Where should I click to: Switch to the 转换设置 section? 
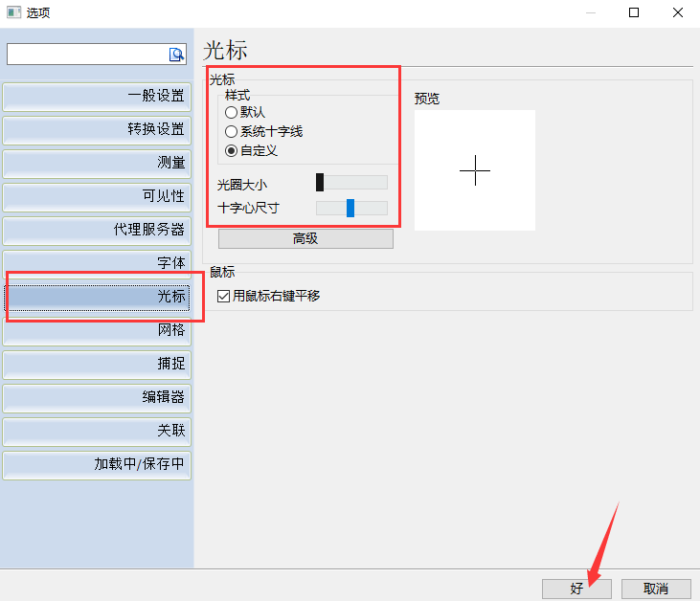pos(96,129)
